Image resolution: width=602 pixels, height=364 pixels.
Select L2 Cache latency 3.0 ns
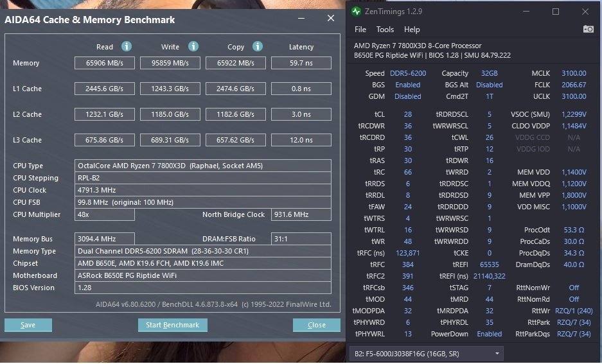[301, 114]
